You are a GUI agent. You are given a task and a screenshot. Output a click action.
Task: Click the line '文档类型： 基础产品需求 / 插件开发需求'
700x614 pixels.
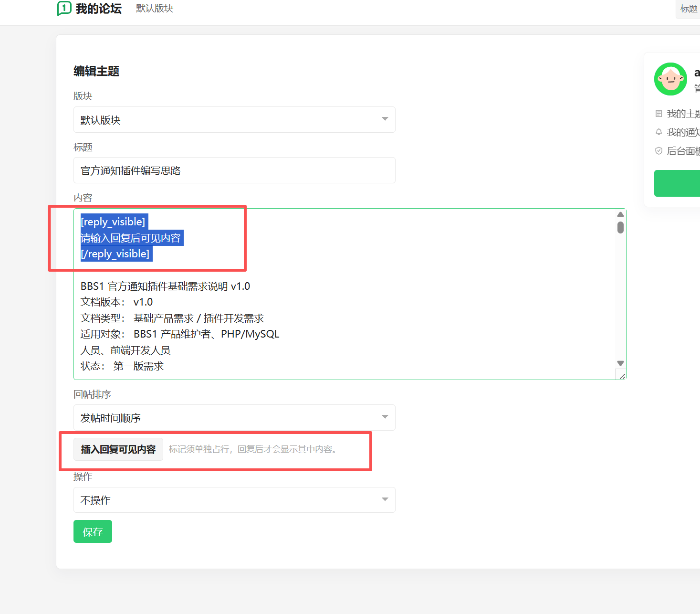[x=172, y=318]
